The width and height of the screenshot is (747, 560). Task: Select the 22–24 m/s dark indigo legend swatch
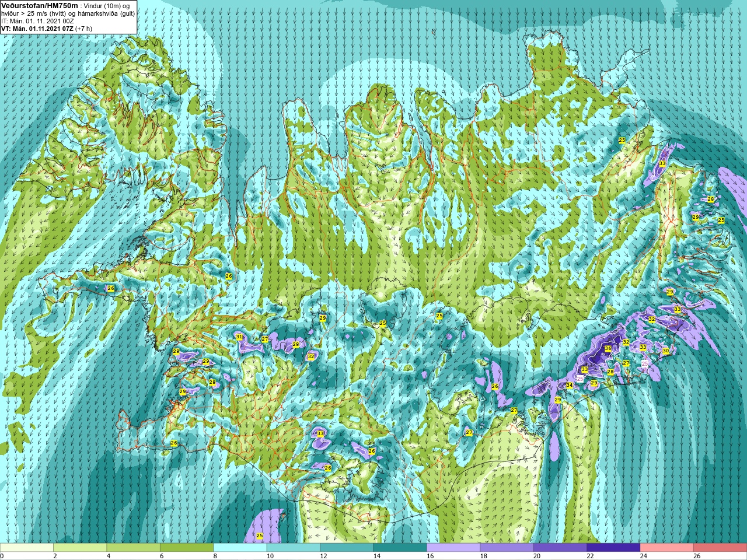(613, 548)
